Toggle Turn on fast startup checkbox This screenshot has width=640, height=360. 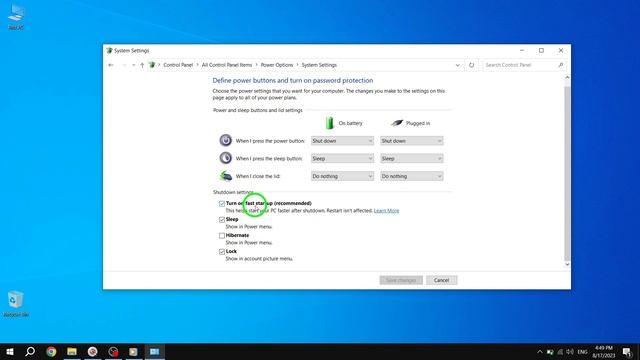pos(222,203)
